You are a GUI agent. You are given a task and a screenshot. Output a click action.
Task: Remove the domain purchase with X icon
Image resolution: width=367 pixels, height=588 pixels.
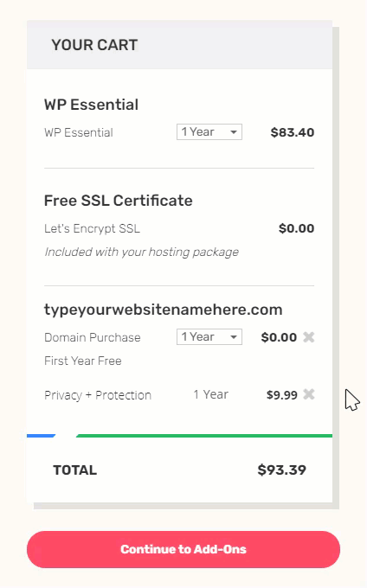click(x=308, y=337)
